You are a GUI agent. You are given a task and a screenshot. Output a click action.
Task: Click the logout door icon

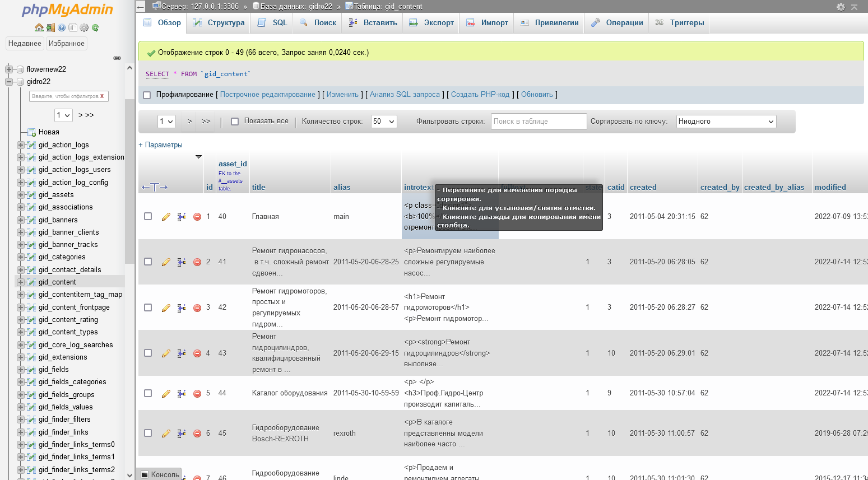coord(50,27)
